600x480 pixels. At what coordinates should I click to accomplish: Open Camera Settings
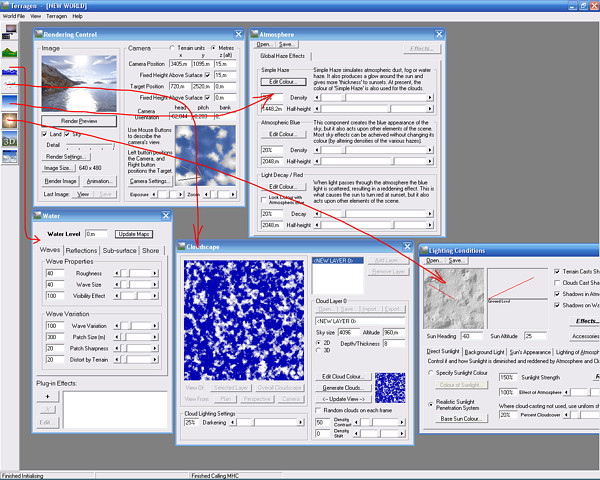pyautogui.click(x=150, y=181)
